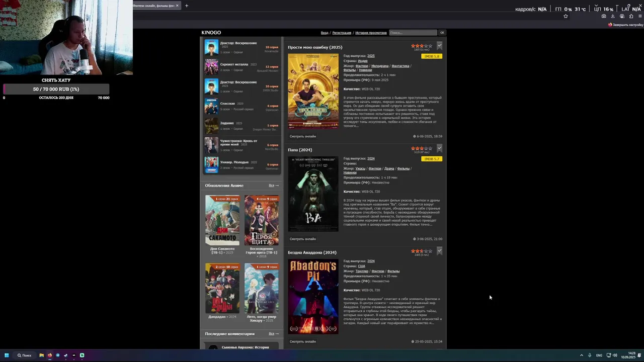Toggle the bookmark checkmark for Прости мою ошибку
The image size is (644, 362).
click(439, 46)
